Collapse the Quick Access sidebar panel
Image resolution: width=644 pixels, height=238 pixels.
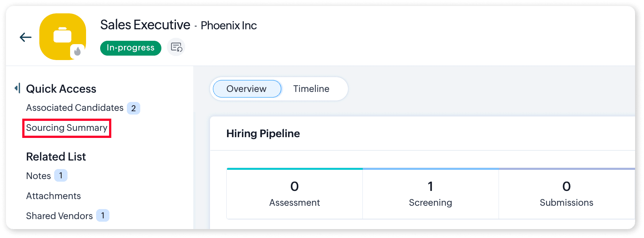[17, 88]
